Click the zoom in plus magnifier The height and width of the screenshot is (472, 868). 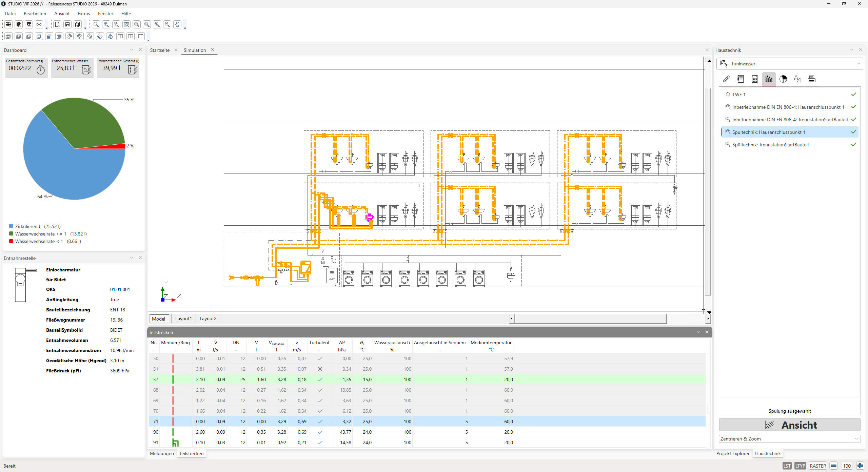(157, 24)
